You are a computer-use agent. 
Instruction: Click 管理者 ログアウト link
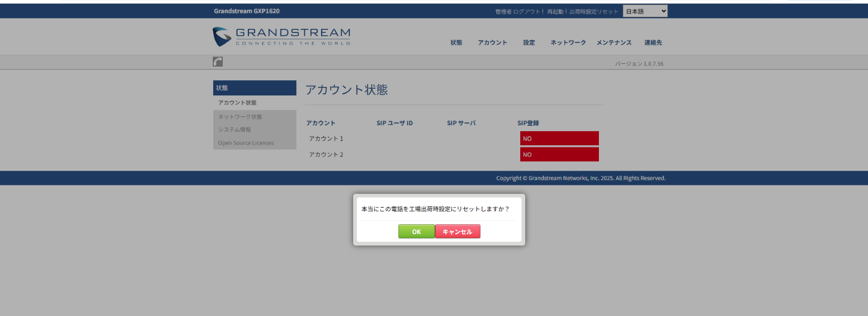click(x=518, y=11)
